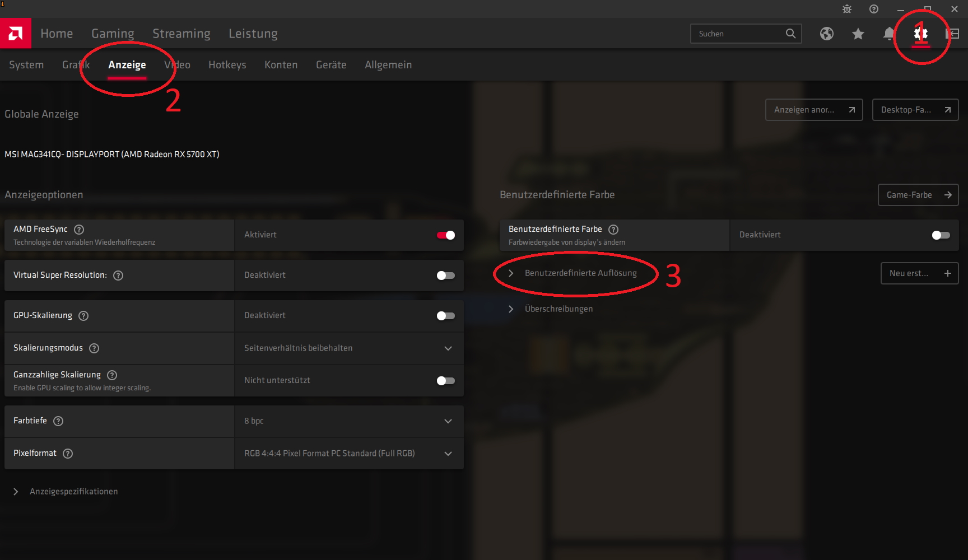Select the Anzeige subtab
Image resolution: width=968 pixels, height=560 pixels.
127,65
